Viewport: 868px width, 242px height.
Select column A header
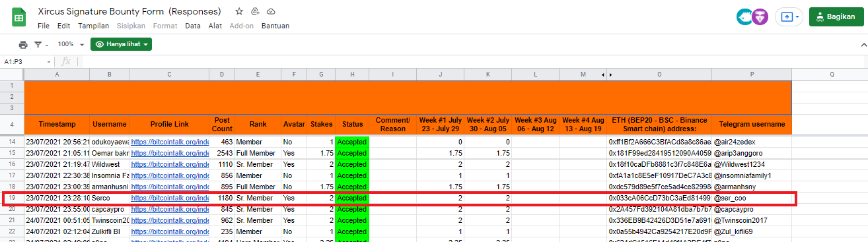point(57,75)
